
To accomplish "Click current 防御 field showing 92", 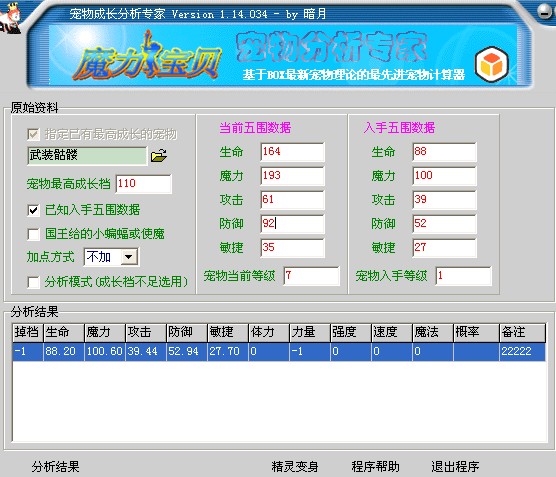I will point(292,223).
